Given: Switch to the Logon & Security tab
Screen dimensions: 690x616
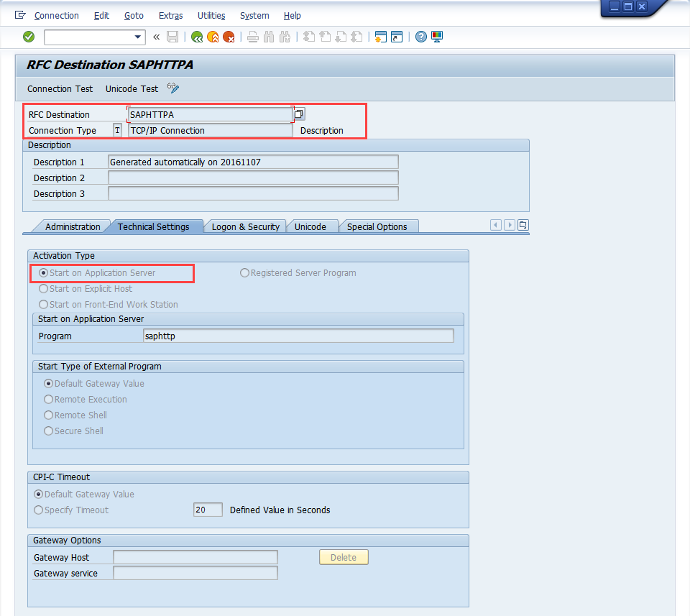Looking at the screenshot, I should click(246, 226).
